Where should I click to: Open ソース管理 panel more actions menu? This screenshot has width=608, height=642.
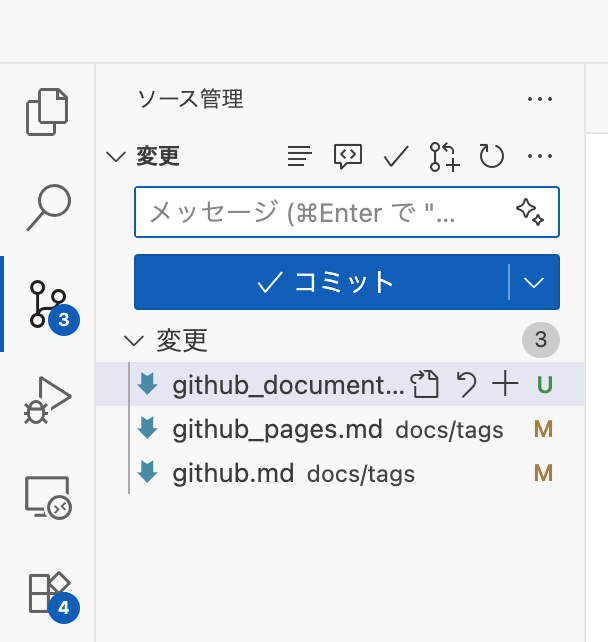[x=540, y=99]
